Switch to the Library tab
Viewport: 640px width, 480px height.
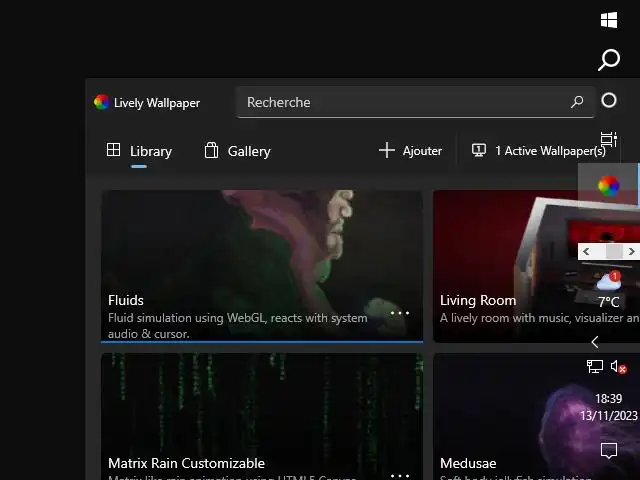139,151
